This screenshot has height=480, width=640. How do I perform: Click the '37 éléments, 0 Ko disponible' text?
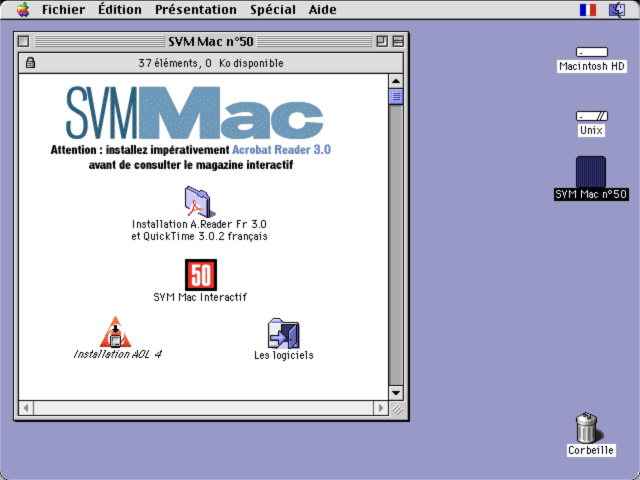[211, 63]
